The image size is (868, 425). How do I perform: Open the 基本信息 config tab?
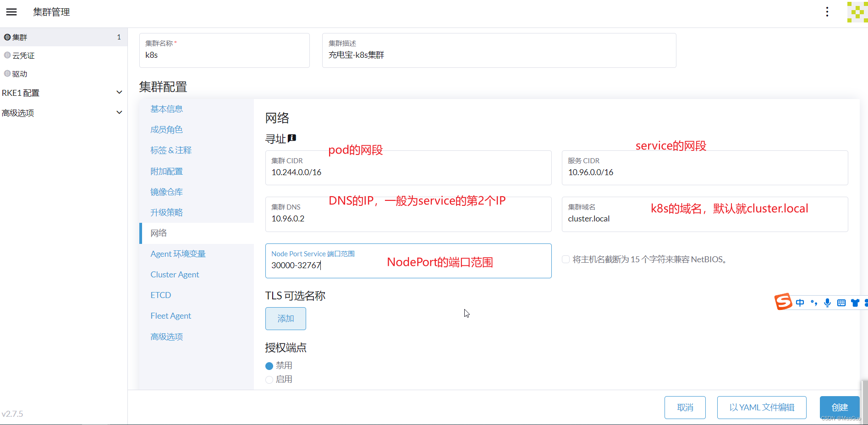197,109
